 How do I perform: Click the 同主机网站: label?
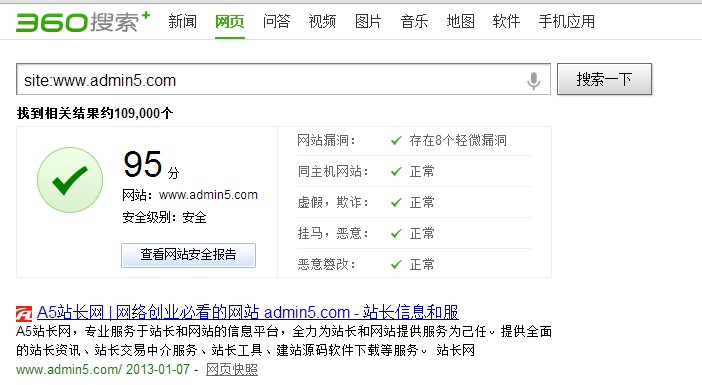click(333, 171)
